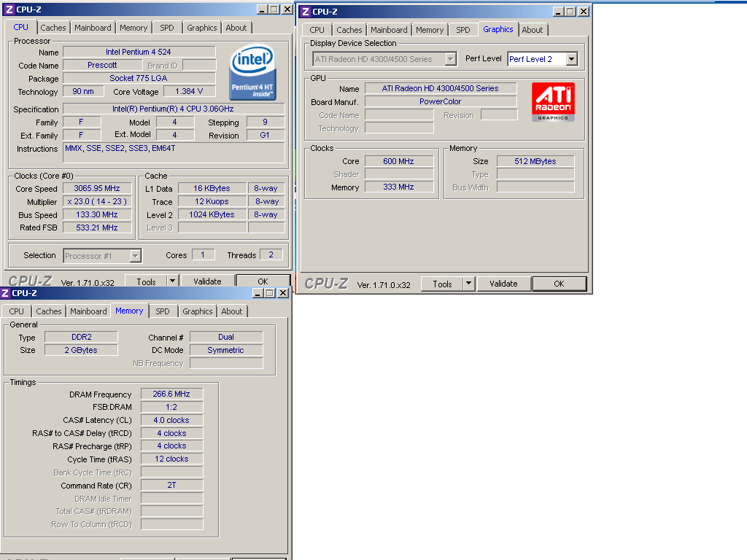
Task: Open the Tools dropdown arrow in the CPU window
Action: (x=172, y=281)
